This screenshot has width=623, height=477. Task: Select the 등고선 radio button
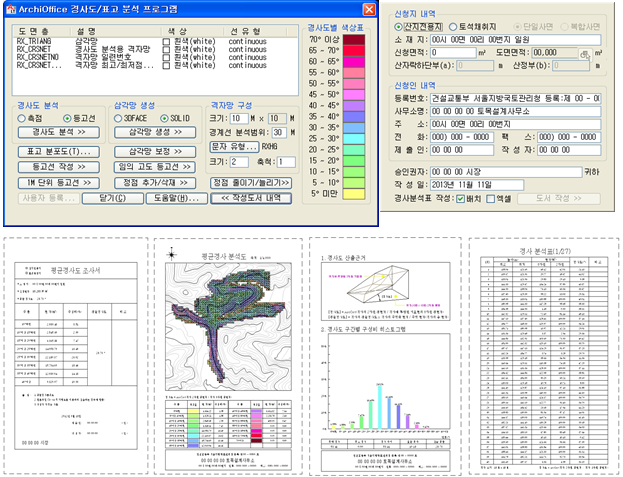[x=67, y=118]
